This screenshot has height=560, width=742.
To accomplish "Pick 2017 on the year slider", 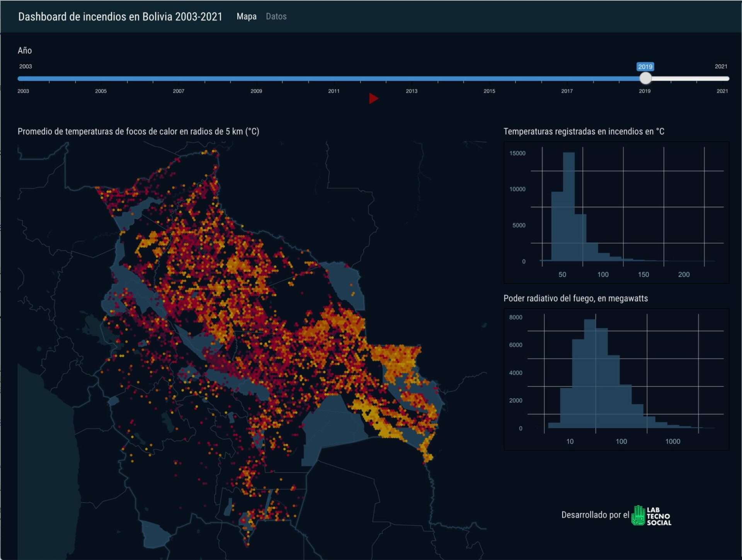I will pos(567,91).
